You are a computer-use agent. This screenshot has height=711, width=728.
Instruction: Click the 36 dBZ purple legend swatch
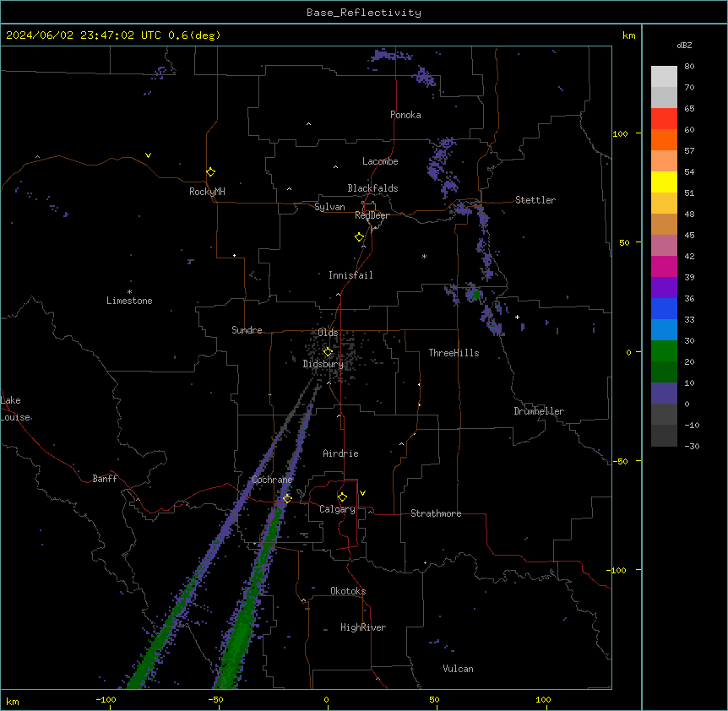click(664, 288)
